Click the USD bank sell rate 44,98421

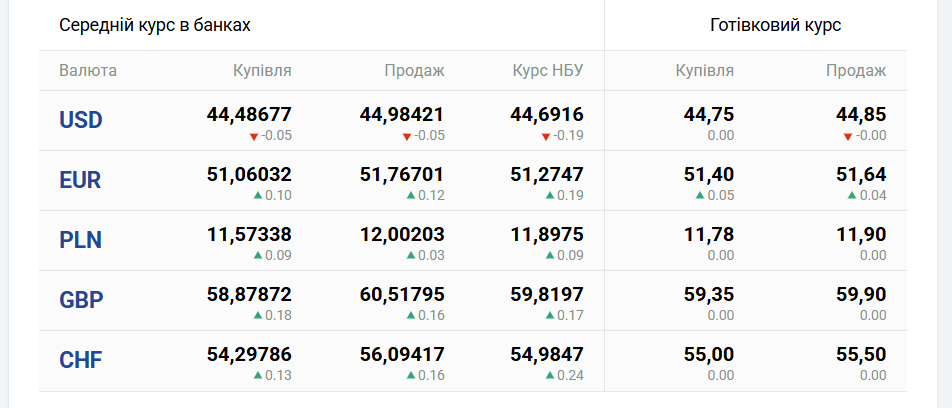coord(402,114)
